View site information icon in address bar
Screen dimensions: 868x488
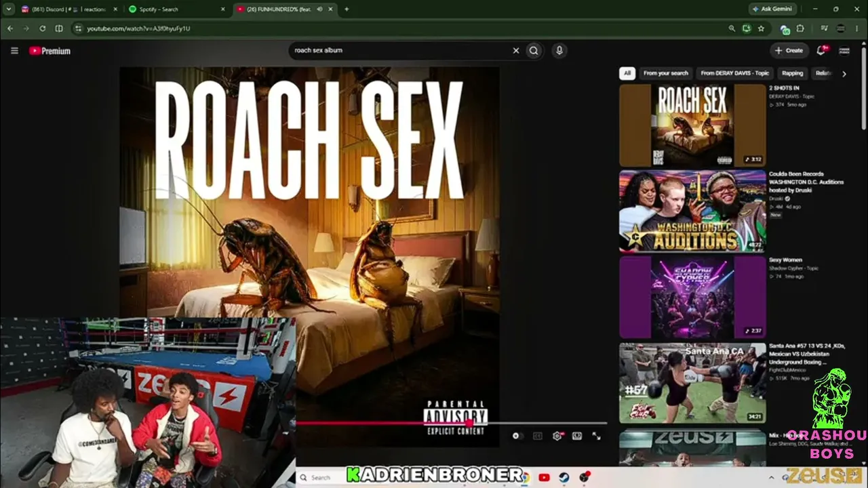(78, 28)
